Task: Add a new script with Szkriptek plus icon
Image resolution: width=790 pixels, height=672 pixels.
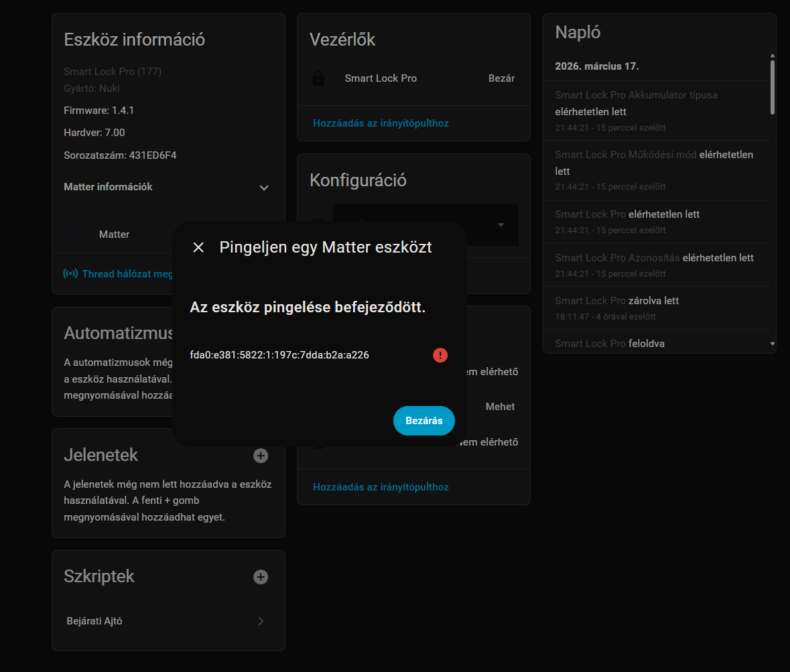Action: (261, 577)
